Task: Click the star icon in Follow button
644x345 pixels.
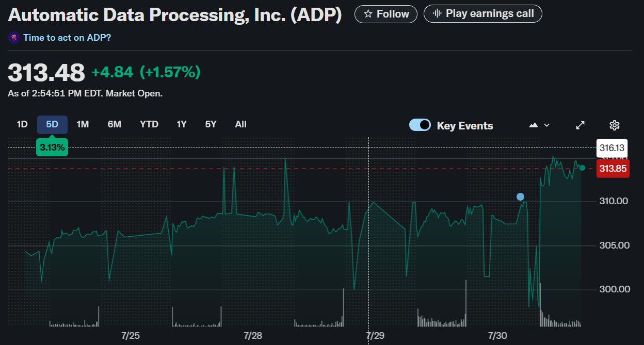Action: (368, 14)
